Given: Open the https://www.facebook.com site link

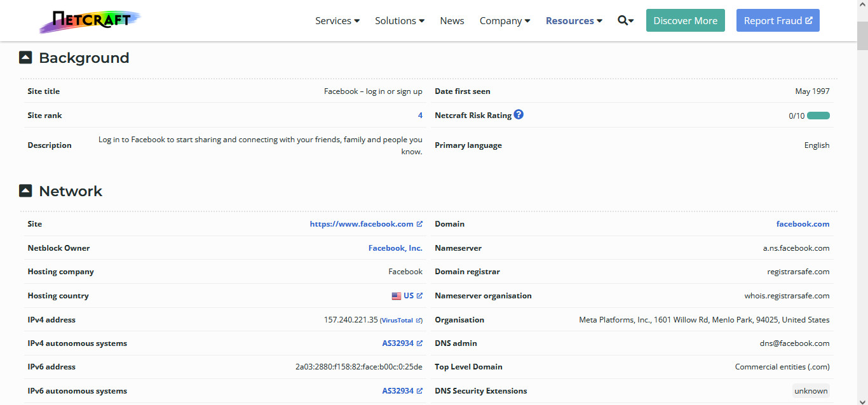Looking at the screenshot, I should [362, 224].
